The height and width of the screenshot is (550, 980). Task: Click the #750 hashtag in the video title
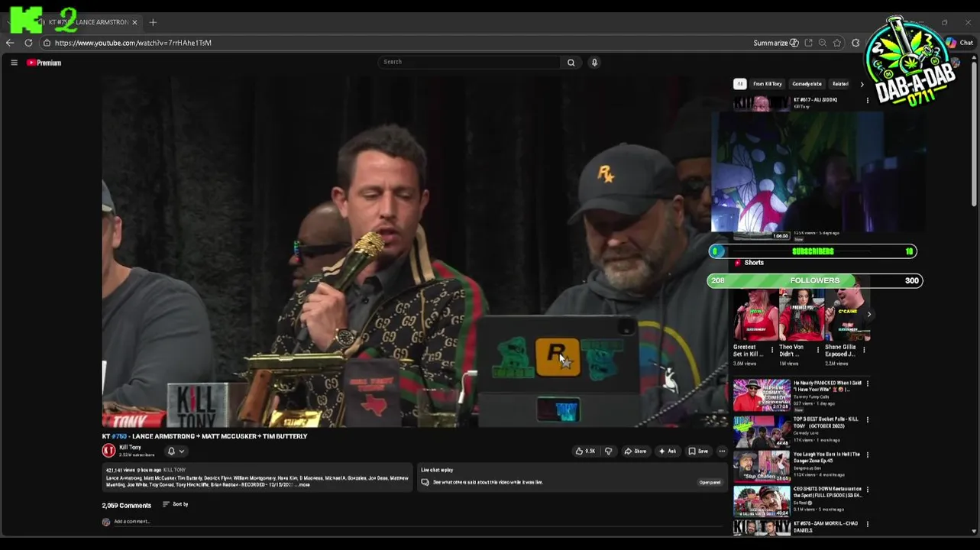click(120, 436)
